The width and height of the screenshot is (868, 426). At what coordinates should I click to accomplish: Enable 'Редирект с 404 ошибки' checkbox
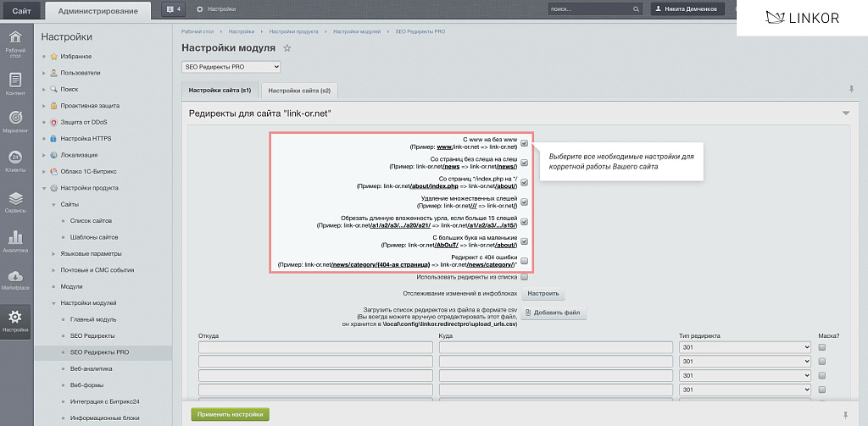[524, 261]
